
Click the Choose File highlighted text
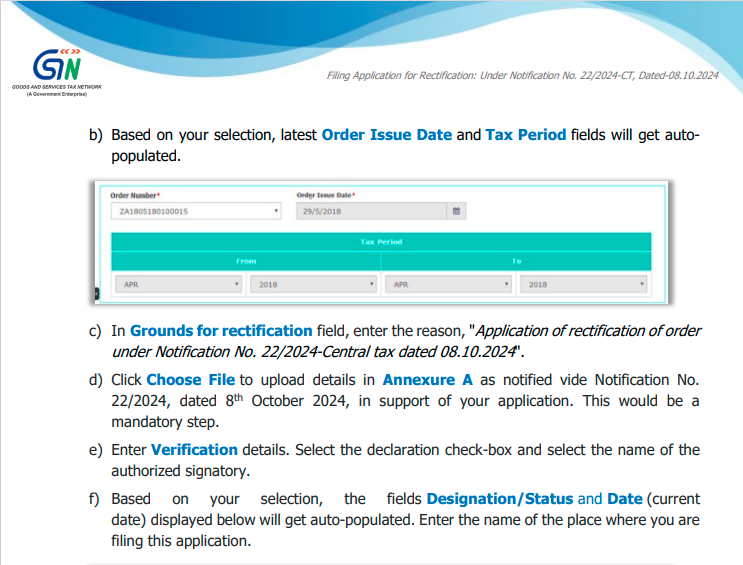190,380
